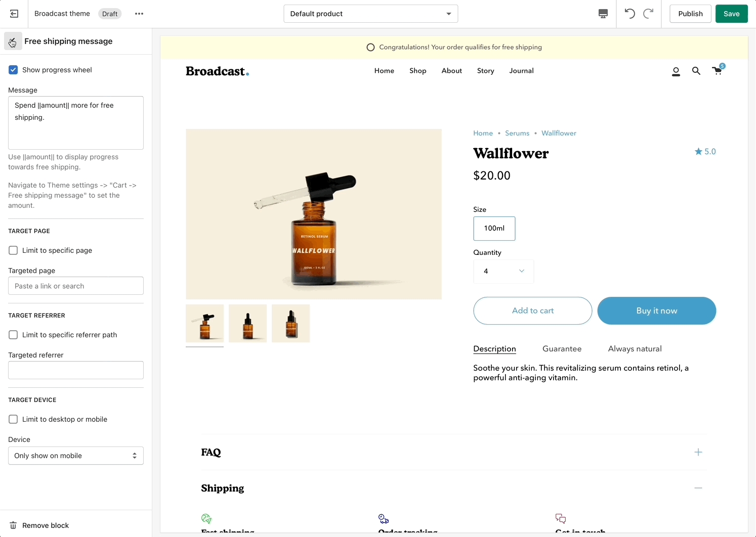
Task: Click the redo arrow icon
Action: coord(648,14)
